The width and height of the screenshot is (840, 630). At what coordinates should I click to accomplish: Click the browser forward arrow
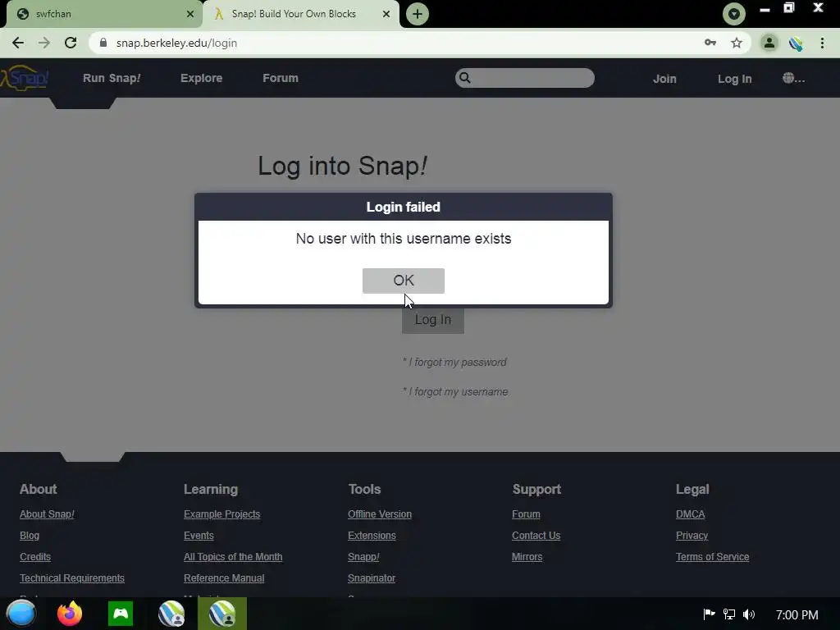pos(44,43)
